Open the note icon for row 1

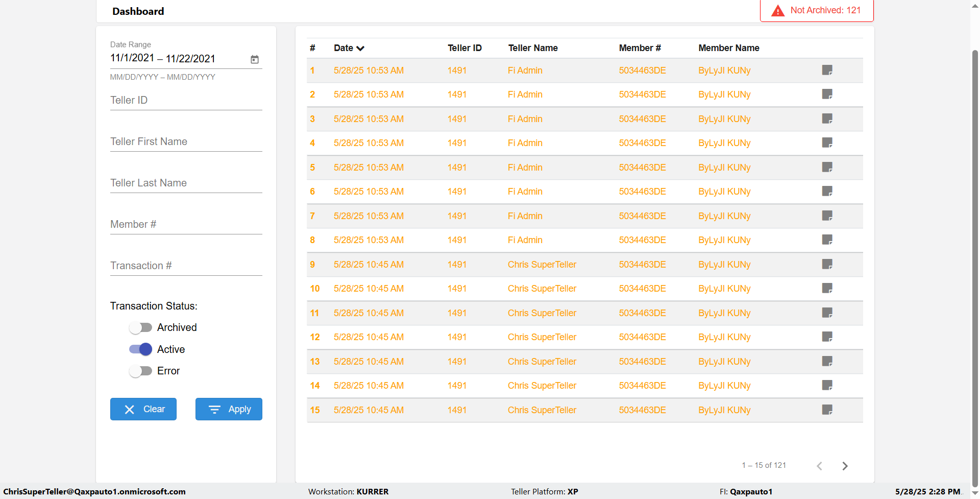[x=827, y=70]
